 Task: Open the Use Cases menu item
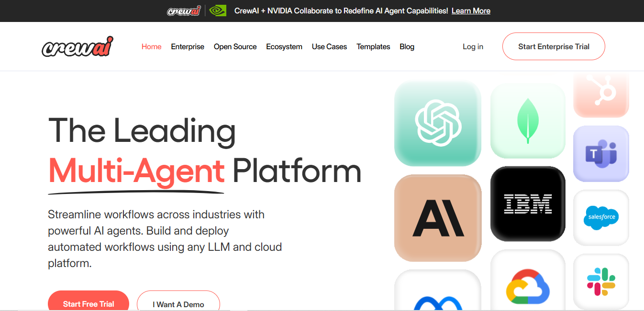coord(330,47)
